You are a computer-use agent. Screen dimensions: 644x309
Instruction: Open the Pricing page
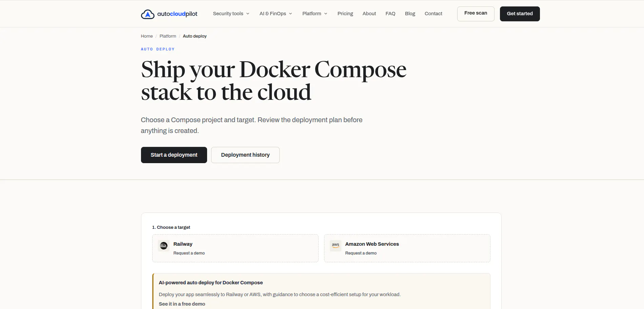point(345,14)
